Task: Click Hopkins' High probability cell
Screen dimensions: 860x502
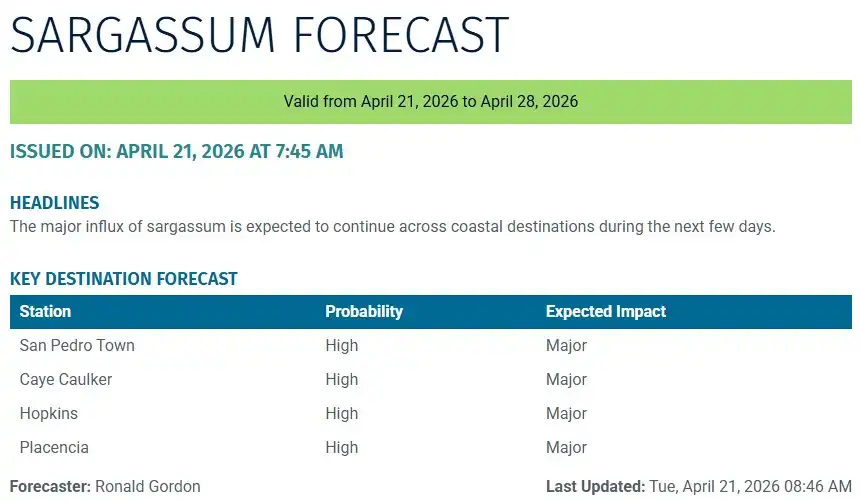Action: pyautogui.click(x=341, y=413)
